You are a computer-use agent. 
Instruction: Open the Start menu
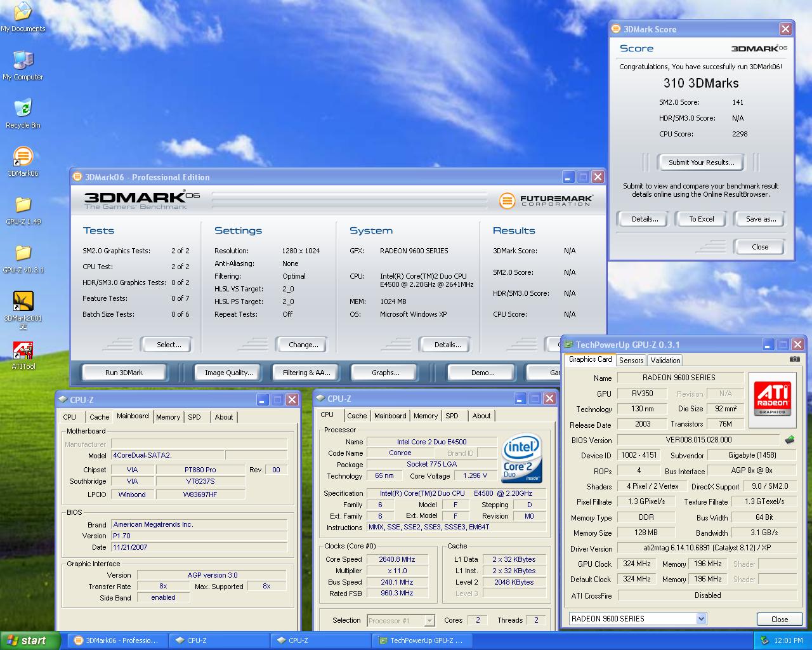(30, 640)
